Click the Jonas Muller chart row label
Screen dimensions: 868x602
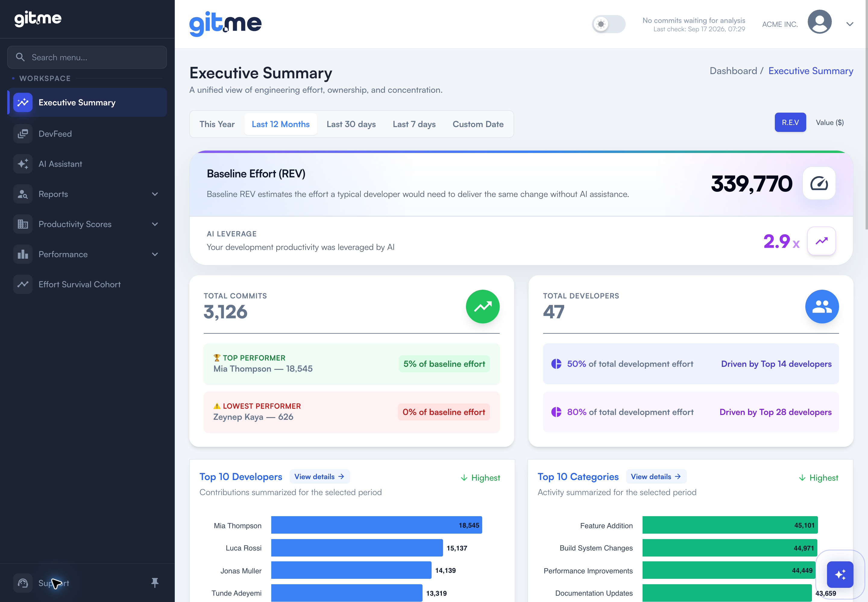point(241,571)
